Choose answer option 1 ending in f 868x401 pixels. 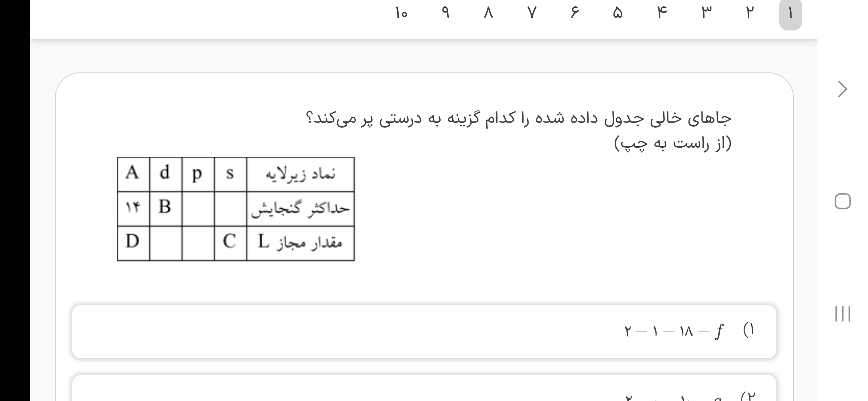pos(424,332)
